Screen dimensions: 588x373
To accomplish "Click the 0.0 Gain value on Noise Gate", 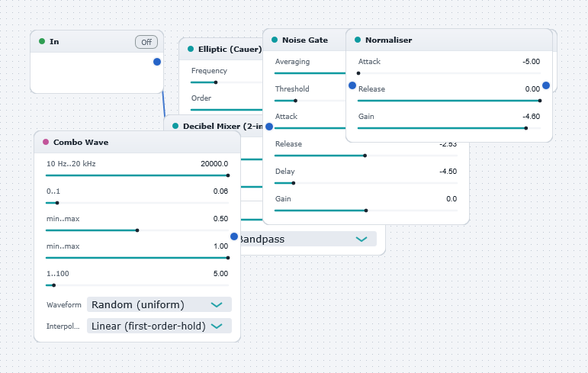I will (x=451, y=199).
